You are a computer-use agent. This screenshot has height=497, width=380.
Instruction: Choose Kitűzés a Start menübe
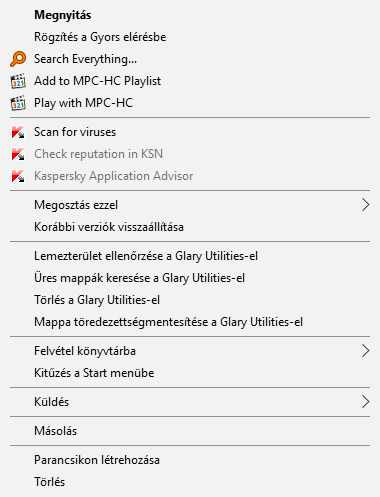[x=190, y=373]
